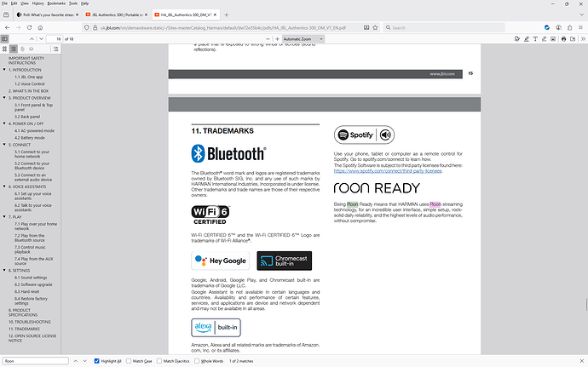The height and width of the screenshot is (367, 588).
Task: Open the browser home page
Action: (x=40, y=27)
